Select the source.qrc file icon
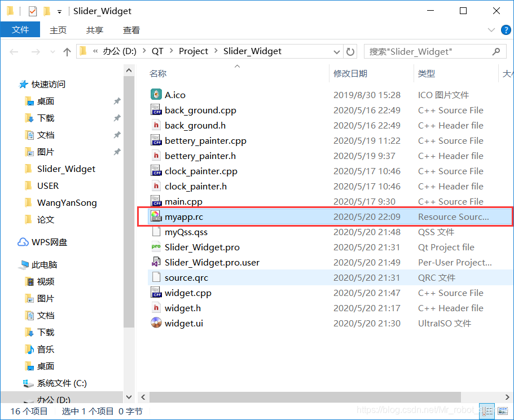Screen dimensions: 514x420 [x=156, y=277]
